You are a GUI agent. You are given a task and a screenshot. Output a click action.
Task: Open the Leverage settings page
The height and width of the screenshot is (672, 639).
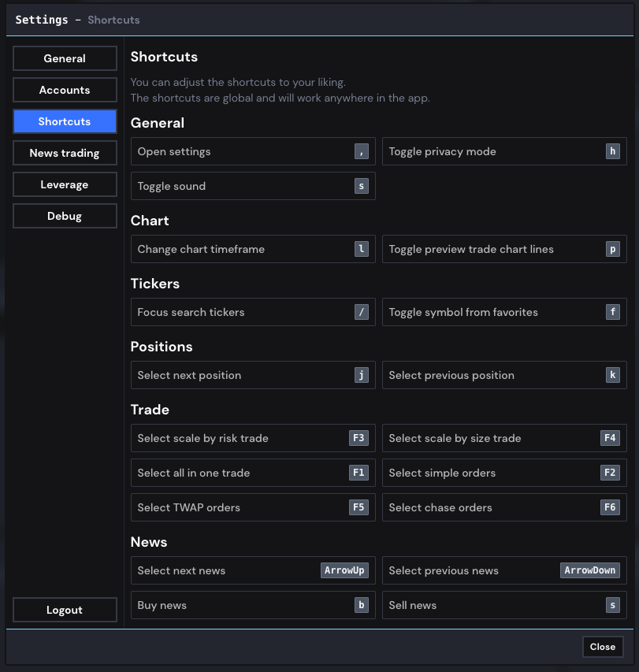pos(65,184)
